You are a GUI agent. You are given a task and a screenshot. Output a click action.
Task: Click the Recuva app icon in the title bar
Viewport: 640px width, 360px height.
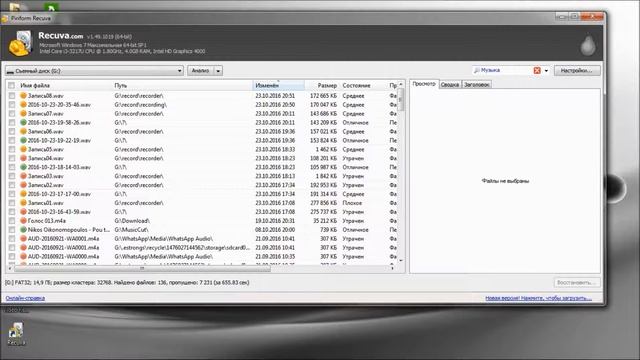pyautogui.click(x=5, y=18)
